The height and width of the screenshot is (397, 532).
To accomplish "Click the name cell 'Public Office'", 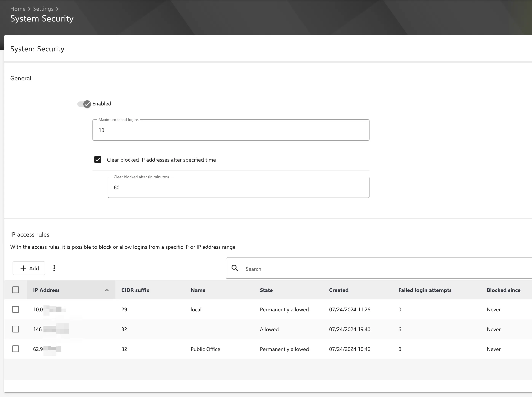I will coord(205,349).
